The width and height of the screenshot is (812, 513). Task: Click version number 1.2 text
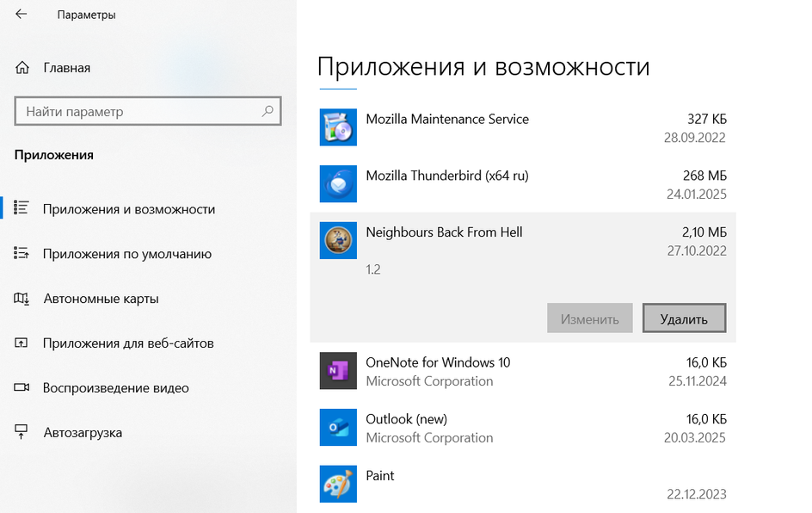click(373, 269)
